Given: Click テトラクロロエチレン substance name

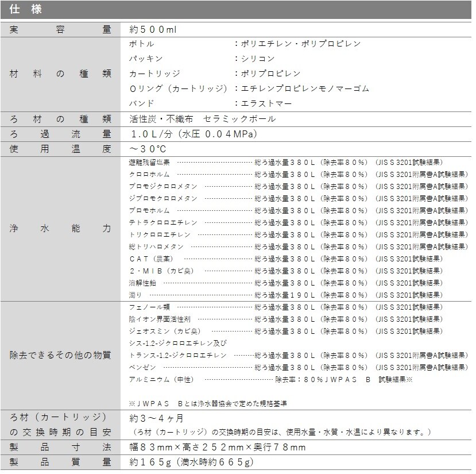Looking at the screenshot, I should pos(163,222).
